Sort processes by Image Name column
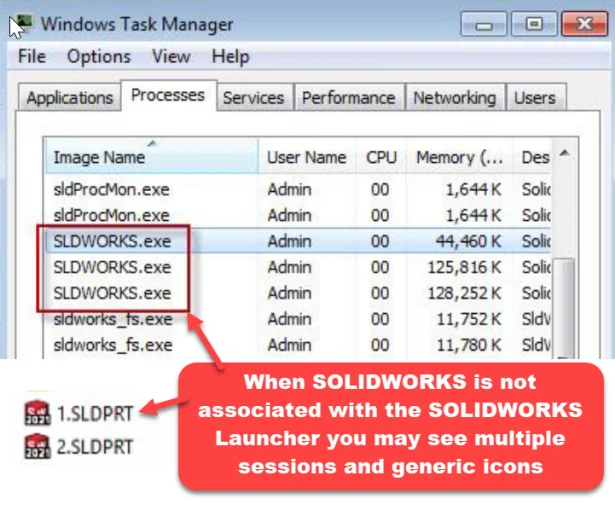615x522 pixels. pyautogui.click(x=98, y=158)
